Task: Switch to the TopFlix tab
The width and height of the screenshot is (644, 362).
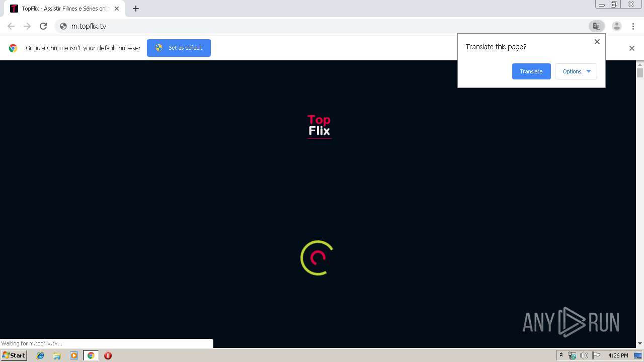Action: 64,9
